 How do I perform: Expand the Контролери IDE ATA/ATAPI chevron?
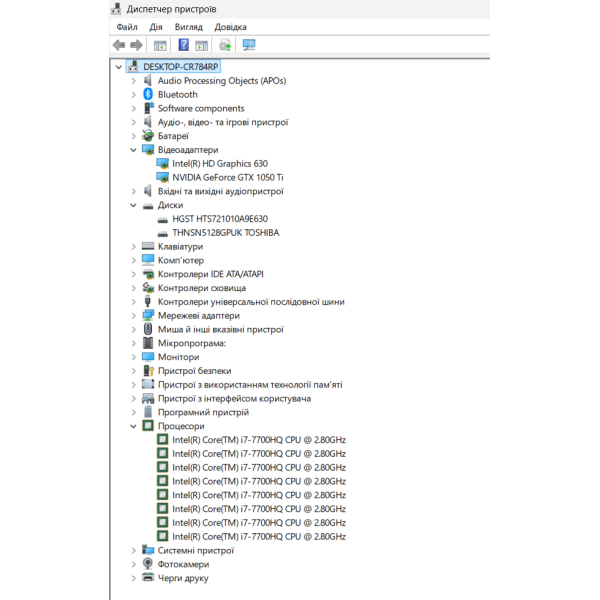pos(134,274)
